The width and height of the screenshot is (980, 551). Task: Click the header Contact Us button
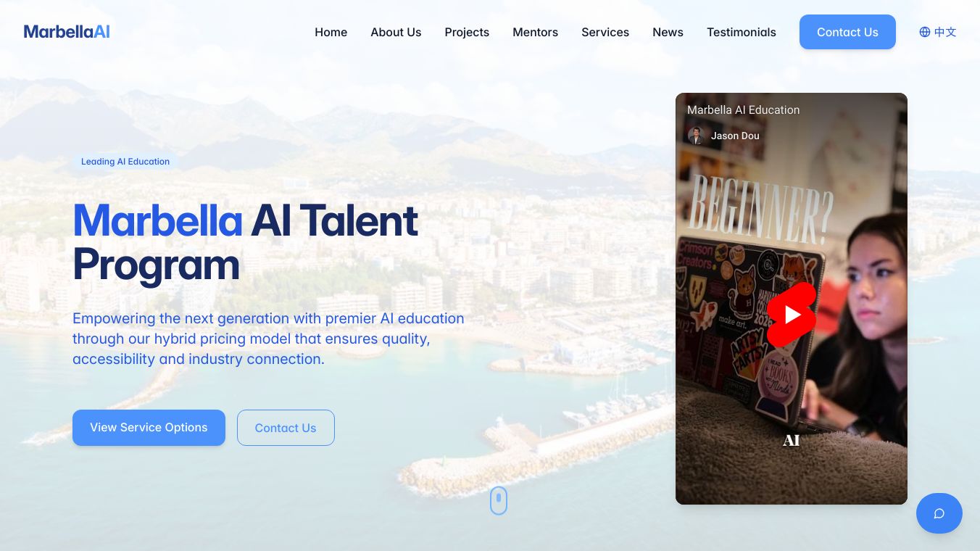tap(847, 32)
